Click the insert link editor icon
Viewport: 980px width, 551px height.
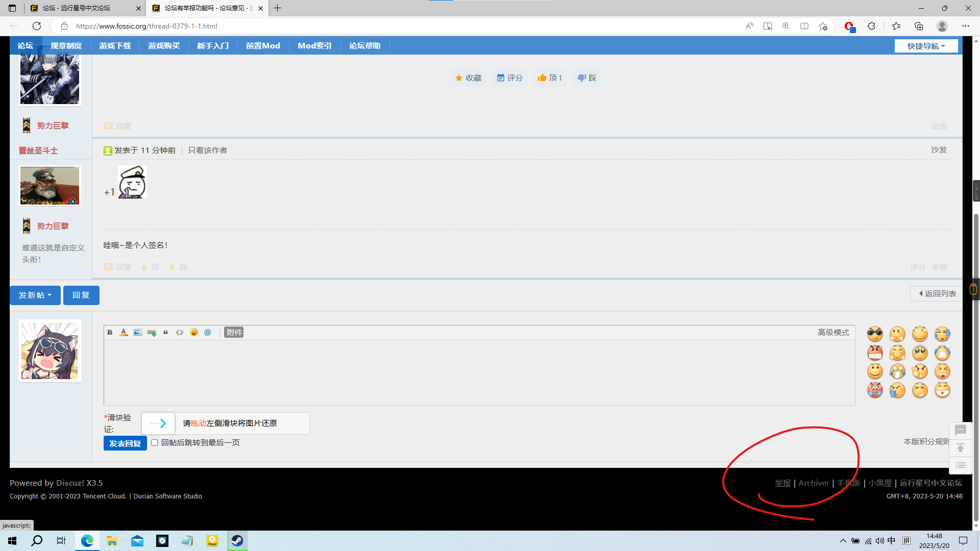[x=152, y=332]
